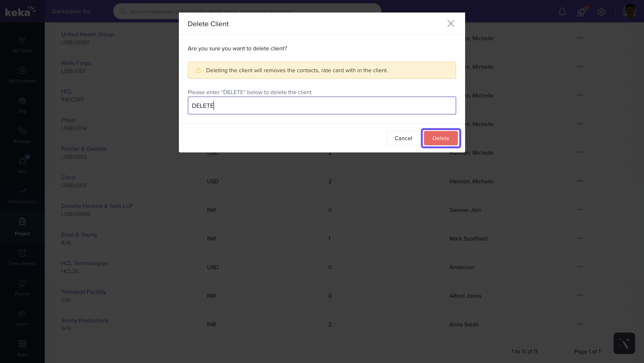The height and width of the screenshot is (363, 644).
Task: Click the magic wand assistant button
Action: (624, 343)
